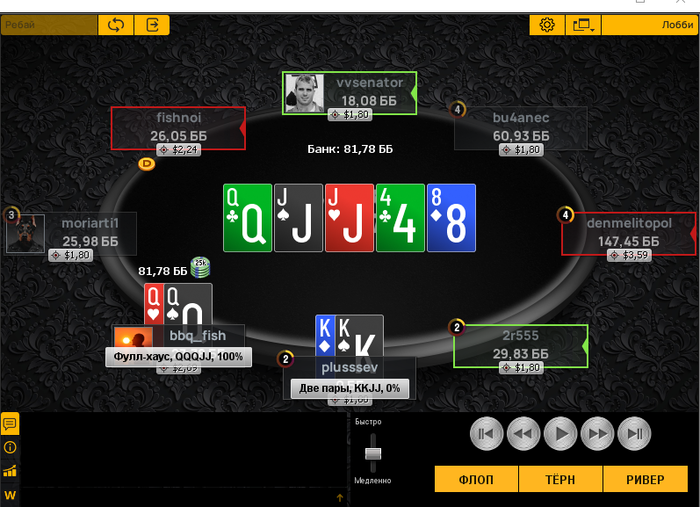
Task: Click the РИВЕР button
Action: [646, 479]
